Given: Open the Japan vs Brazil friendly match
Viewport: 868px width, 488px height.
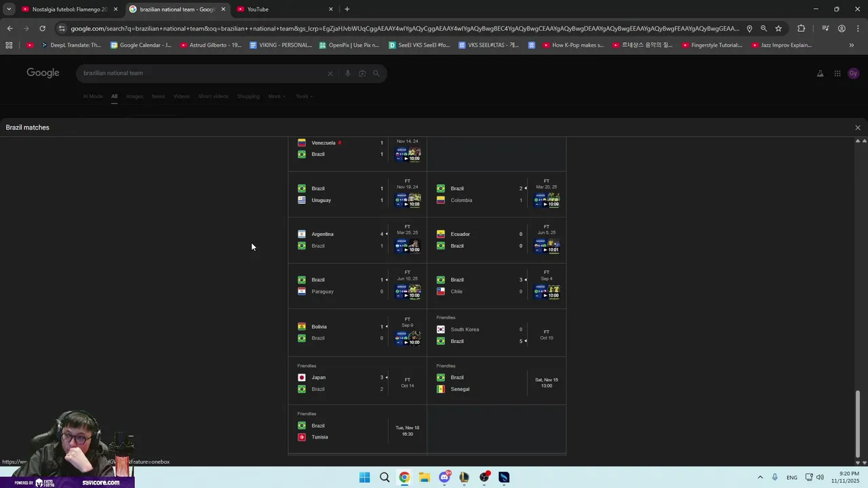Looking at the screenshot, I should pyautogui.click(x=357, y=381).
